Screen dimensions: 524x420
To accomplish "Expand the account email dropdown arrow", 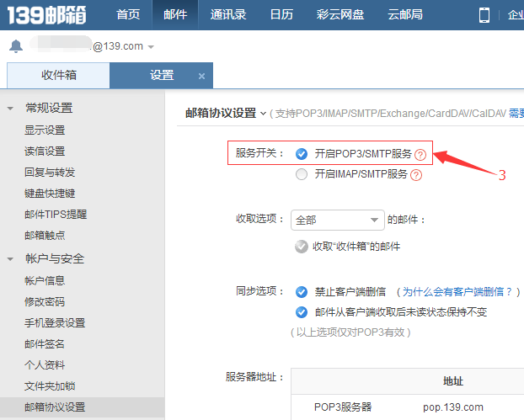I will (x=151, y=47).
